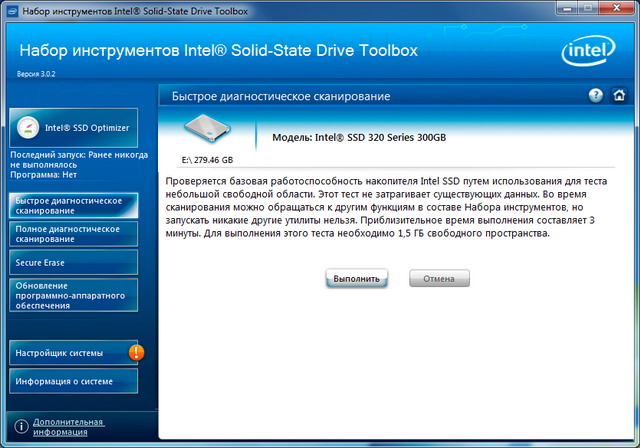The height and width of the screenshot is (448, 640).
Task: Click the SSD drive image
Action: [x=208, y=128]
